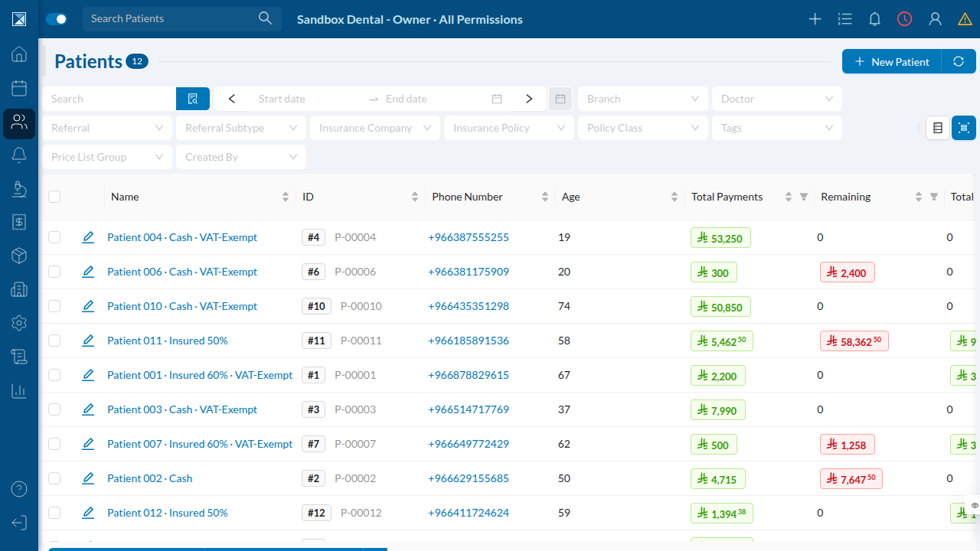Click the refresh icon beside New Patient

pyautogui.click(x=959, y=61)
